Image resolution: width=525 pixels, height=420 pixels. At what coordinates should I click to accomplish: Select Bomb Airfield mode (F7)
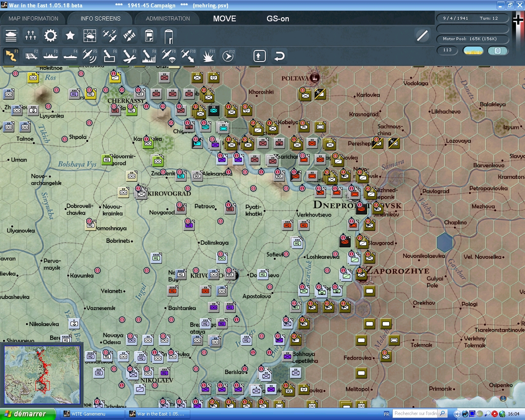point(129,56)
